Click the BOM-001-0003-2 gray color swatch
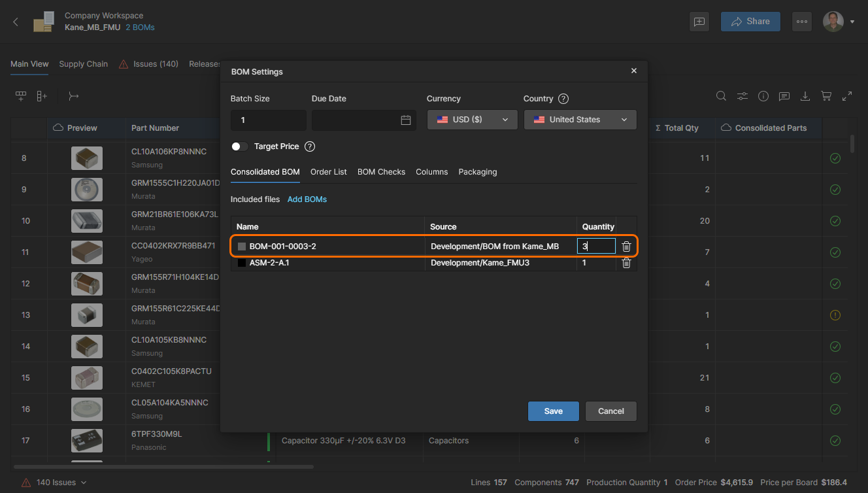The image size is (868, 493). point(242,246)
